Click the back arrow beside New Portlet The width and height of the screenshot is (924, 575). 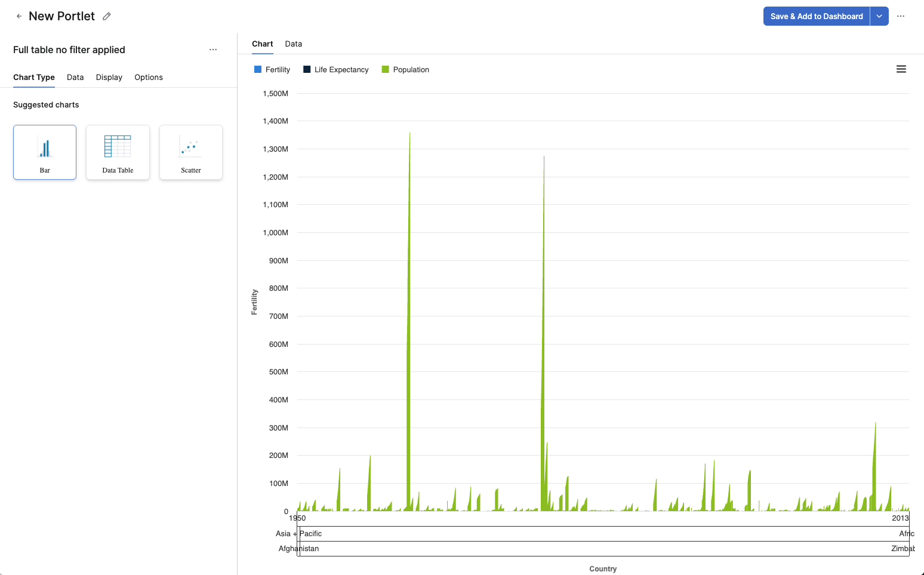19,16
